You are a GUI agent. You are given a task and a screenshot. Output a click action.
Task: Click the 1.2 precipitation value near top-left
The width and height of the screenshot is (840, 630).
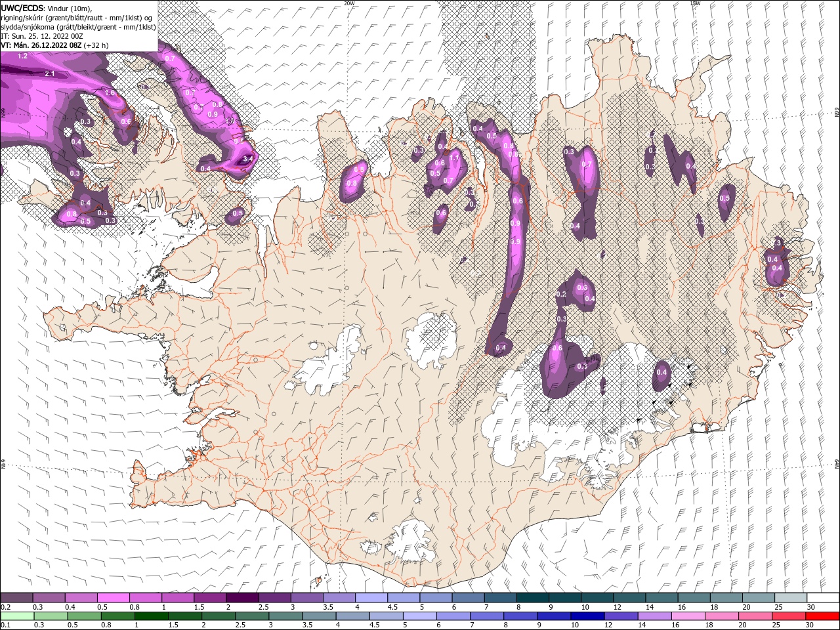coord(22,56)
